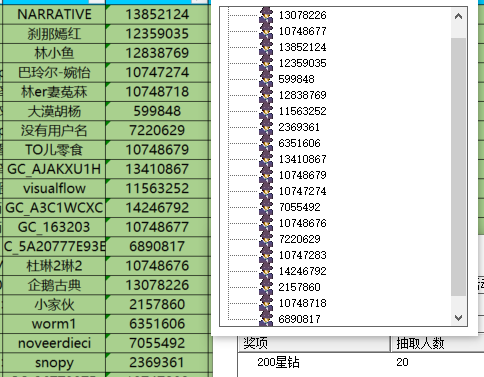Select spreadsheet cell 2369361
This screenshot has width=484, height=377.
[x=157, y=362]
